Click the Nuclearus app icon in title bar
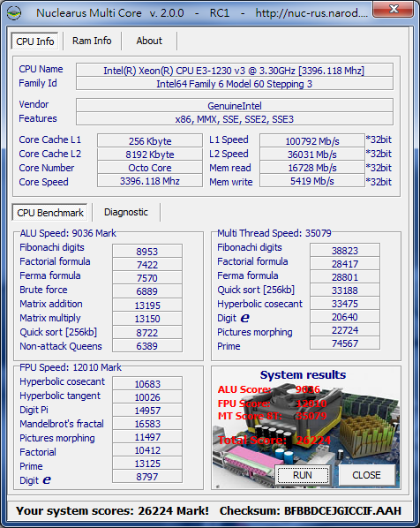This screenshot has width=420, height=528. [x=14, y=13]
